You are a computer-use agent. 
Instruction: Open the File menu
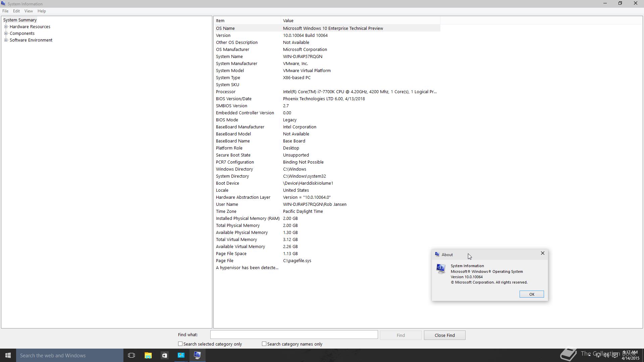[x=5, y=11]
